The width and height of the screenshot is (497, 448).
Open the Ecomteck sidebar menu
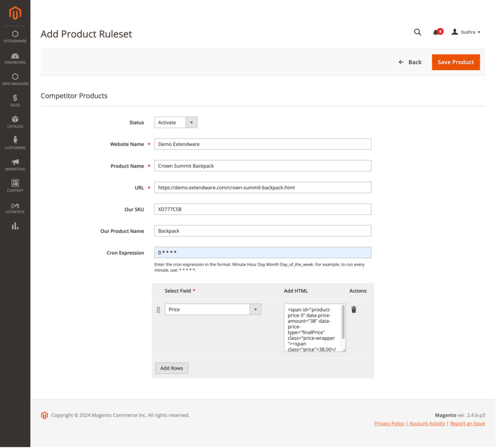pos(15,208)
